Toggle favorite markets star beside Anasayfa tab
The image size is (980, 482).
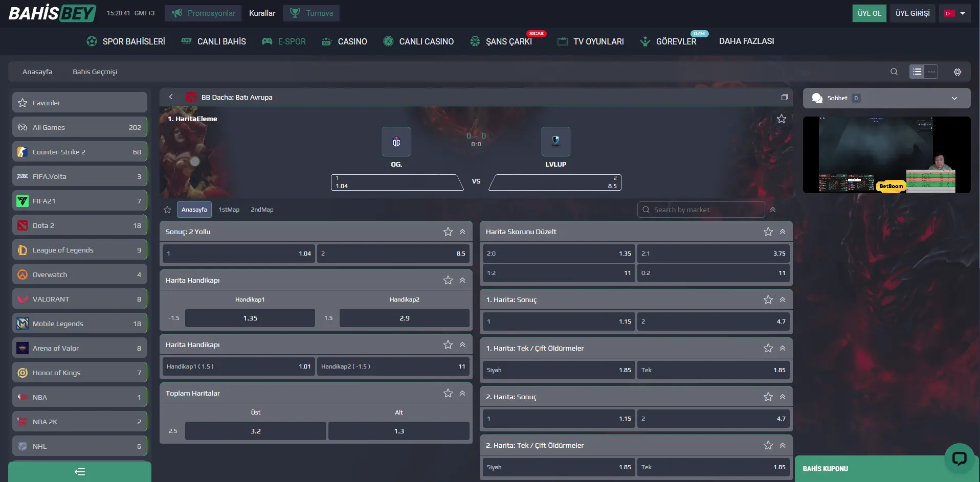tap(167, 210)
